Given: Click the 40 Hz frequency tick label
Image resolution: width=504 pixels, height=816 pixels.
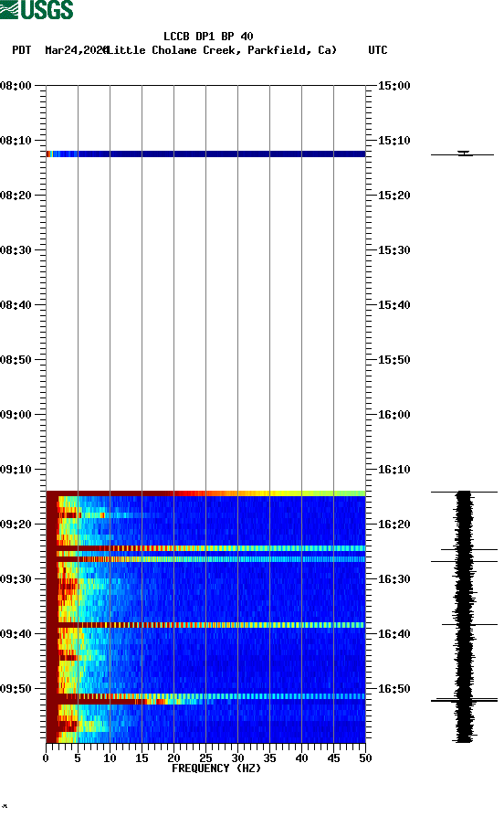Looking at the screenshot, I should coord(301,758).
